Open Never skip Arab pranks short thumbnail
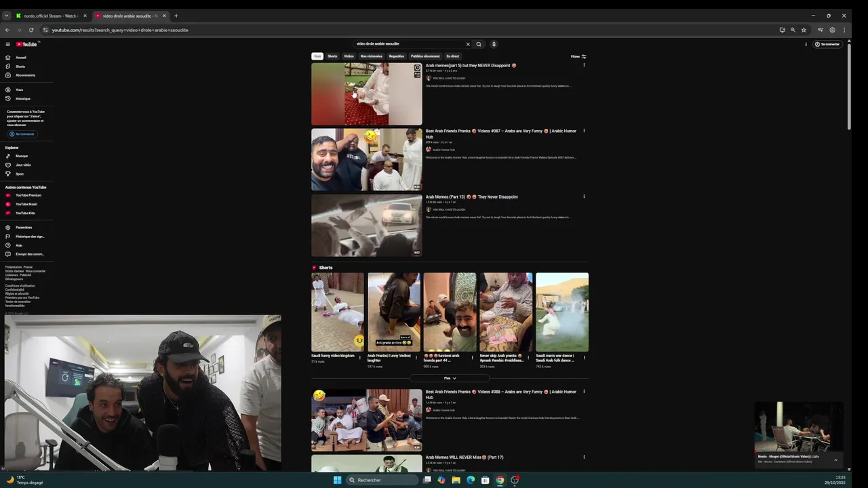Viewport: 868px width, 488px height. point(506,312)
